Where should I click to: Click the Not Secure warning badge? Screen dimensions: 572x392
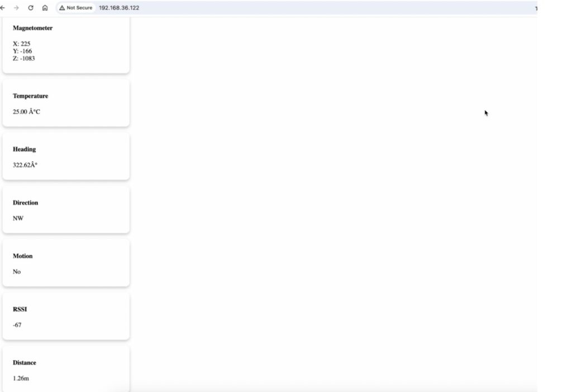[76, 8]
